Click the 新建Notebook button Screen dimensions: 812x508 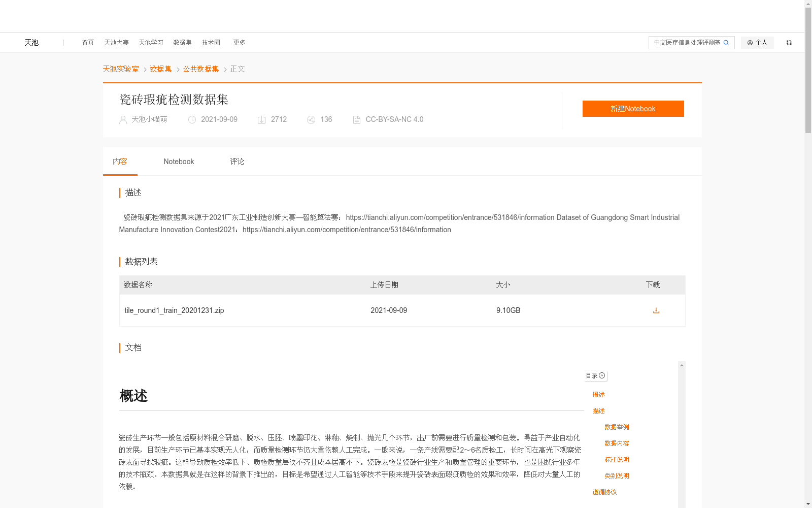click(x=633, y=109)
